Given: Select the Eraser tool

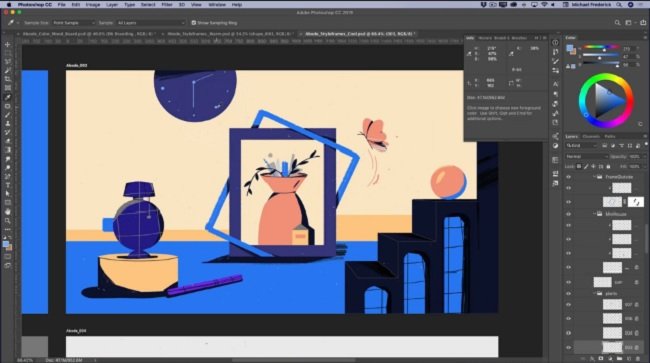Looking at the screenshot, I should click(x=8, y=141).
